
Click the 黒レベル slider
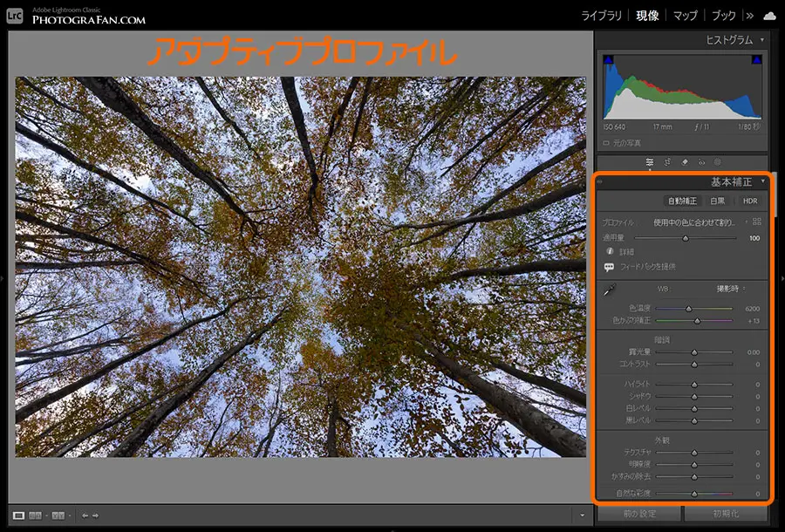[x=694, y=421]
